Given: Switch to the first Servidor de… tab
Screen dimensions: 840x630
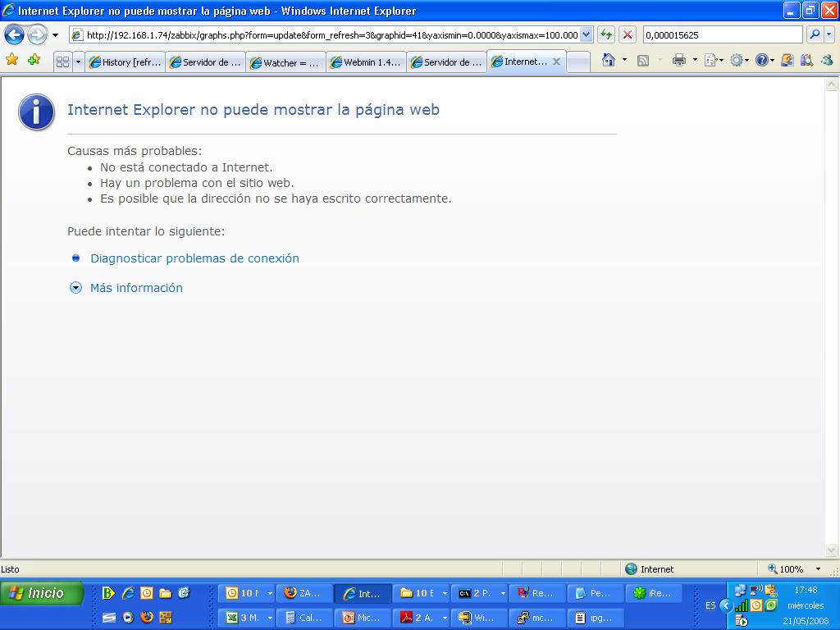Looking at the screenshot, I should tap(206, 62).
